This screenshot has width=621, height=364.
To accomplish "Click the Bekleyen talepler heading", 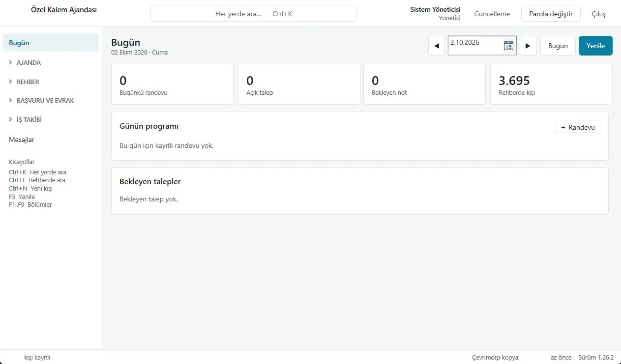I will pos(150,182).
